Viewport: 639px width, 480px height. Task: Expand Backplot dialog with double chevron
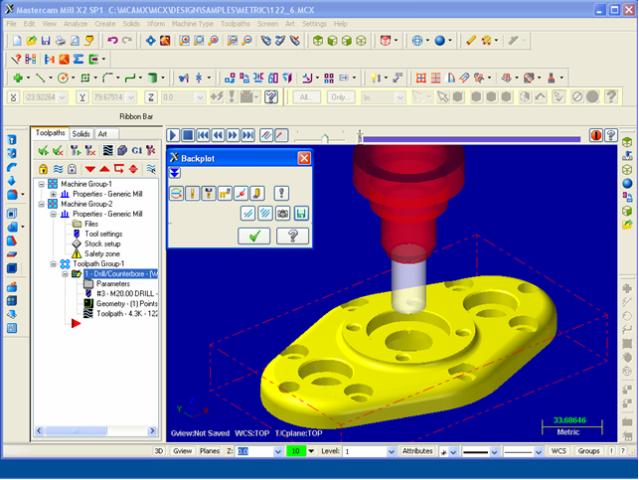click(x=174, y=173)
